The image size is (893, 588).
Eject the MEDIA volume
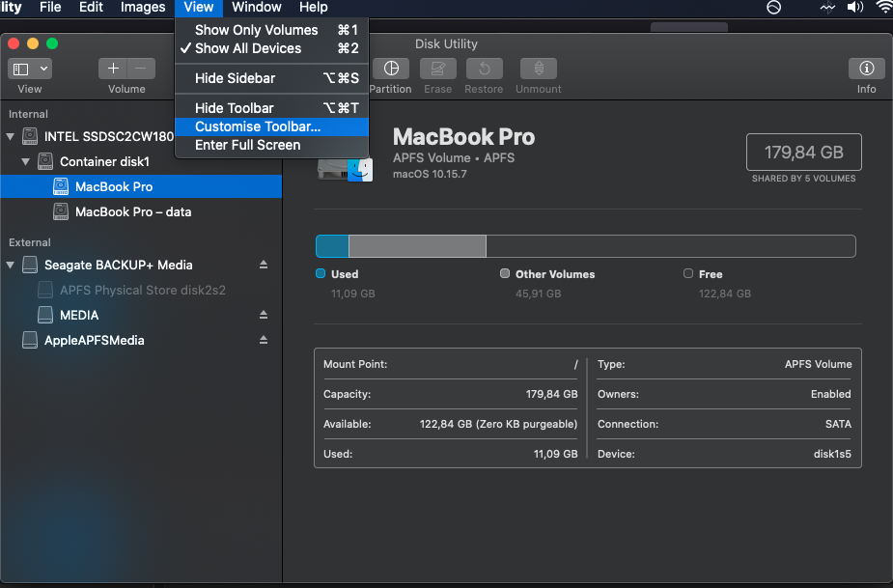click(264, 315)
